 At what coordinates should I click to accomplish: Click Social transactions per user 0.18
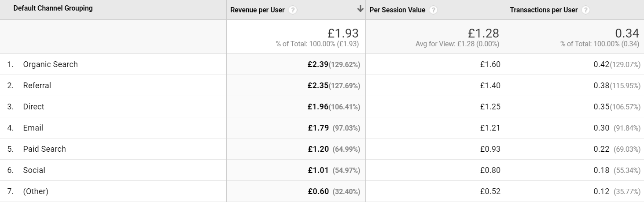[x=601, y=170]
